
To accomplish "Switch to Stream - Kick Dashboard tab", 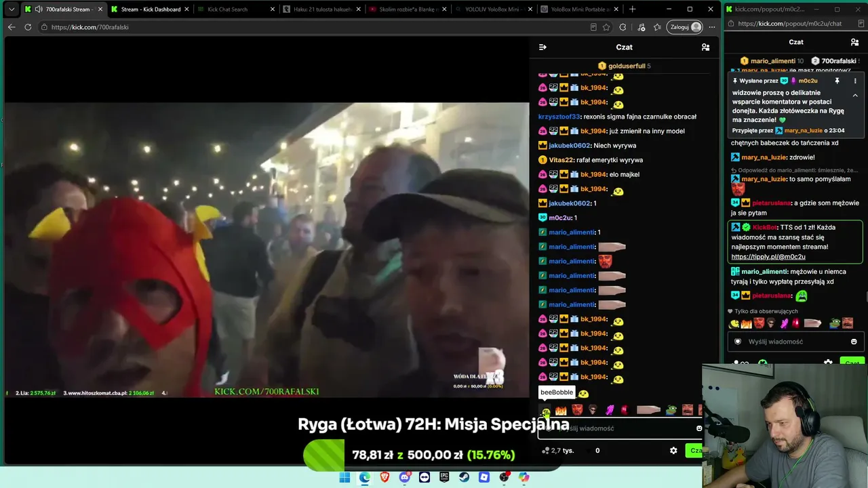I will point(151,9).
